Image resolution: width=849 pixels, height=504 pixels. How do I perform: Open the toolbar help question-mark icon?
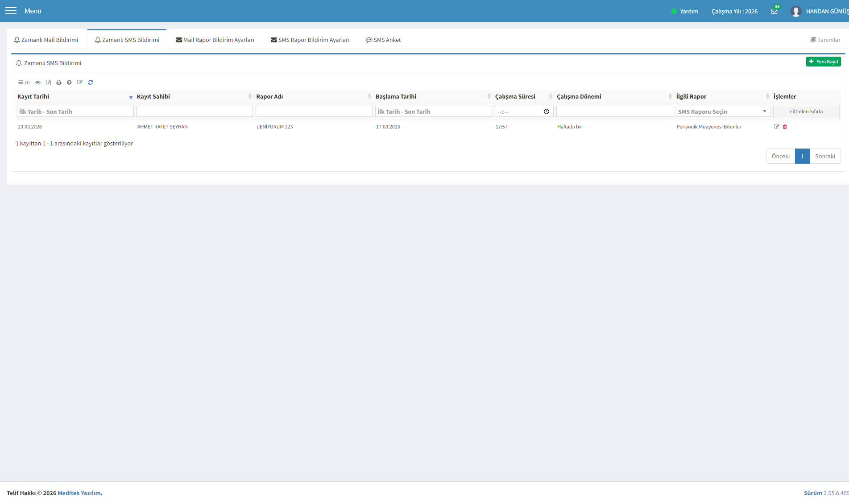69,83
